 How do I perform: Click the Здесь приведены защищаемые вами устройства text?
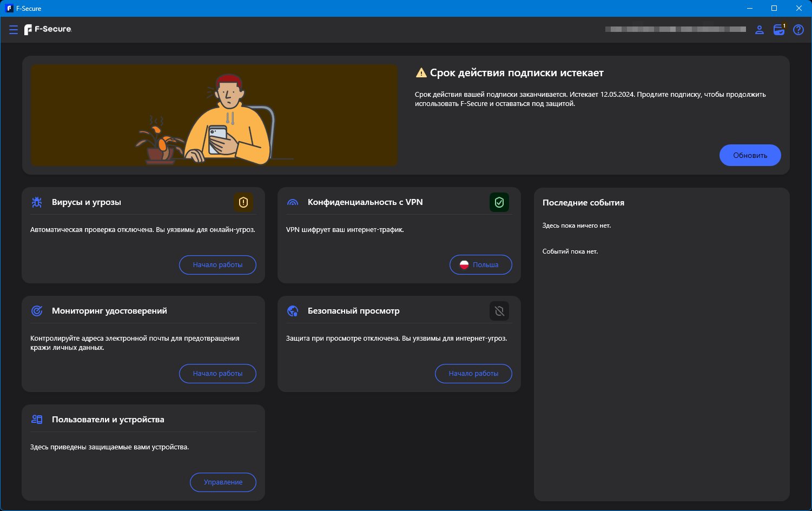(110, 447)
